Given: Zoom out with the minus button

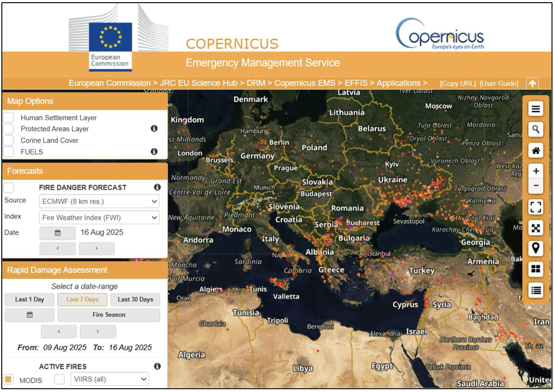Looking at the screenshot, I should [535, 186].
